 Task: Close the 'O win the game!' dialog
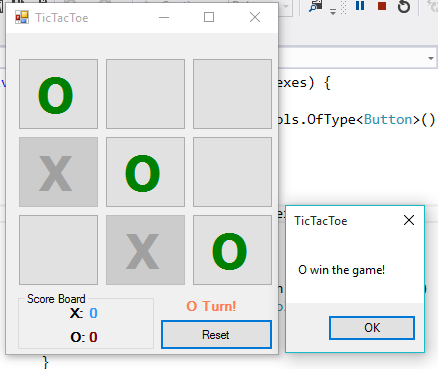[409, 220]
